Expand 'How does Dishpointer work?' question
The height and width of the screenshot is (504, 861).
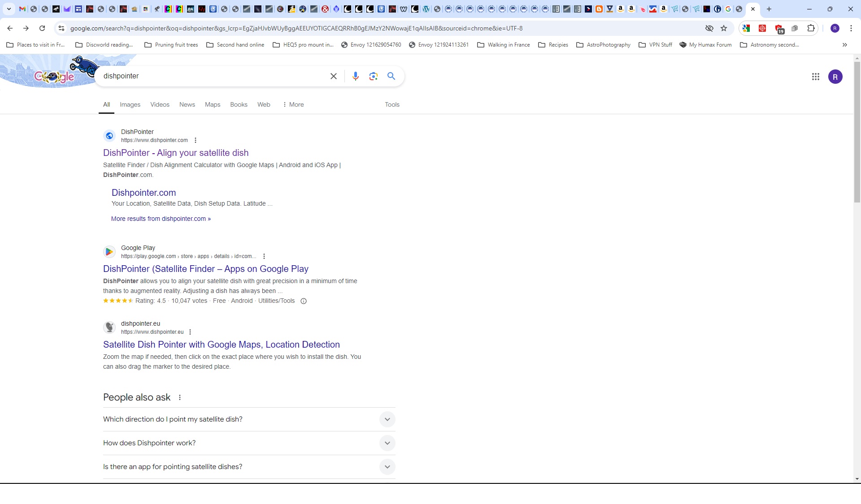point(249,443)
